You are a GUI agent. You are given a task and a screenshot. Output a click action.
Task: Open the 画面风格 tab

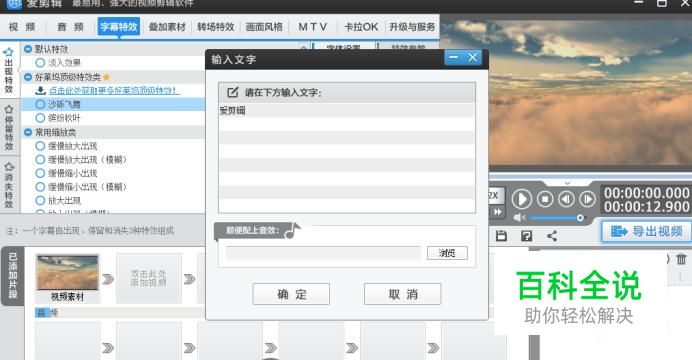point(264,27)
